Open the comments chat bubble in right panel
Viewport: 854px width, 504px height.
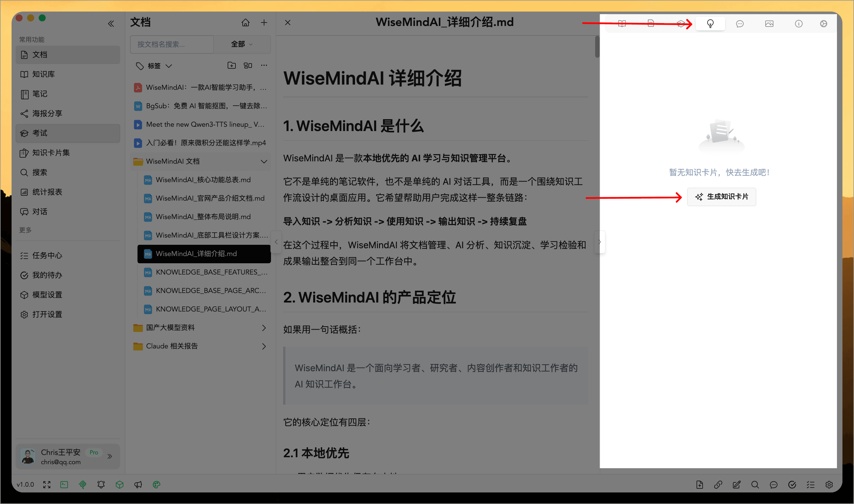point(740,23)
